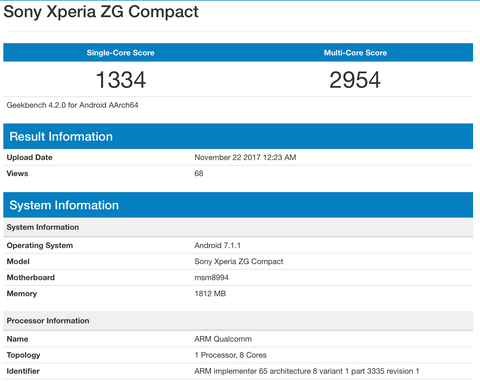Viewport: 480px width, 382px height.
Task: Click the Memory label
Action: [22, 294]
